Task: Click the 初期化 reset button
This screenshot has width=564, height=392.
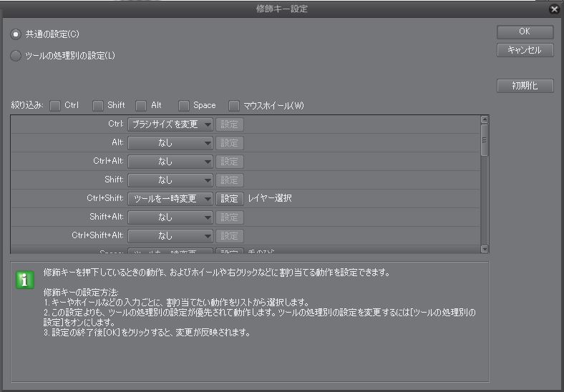Action: (525, 86)
